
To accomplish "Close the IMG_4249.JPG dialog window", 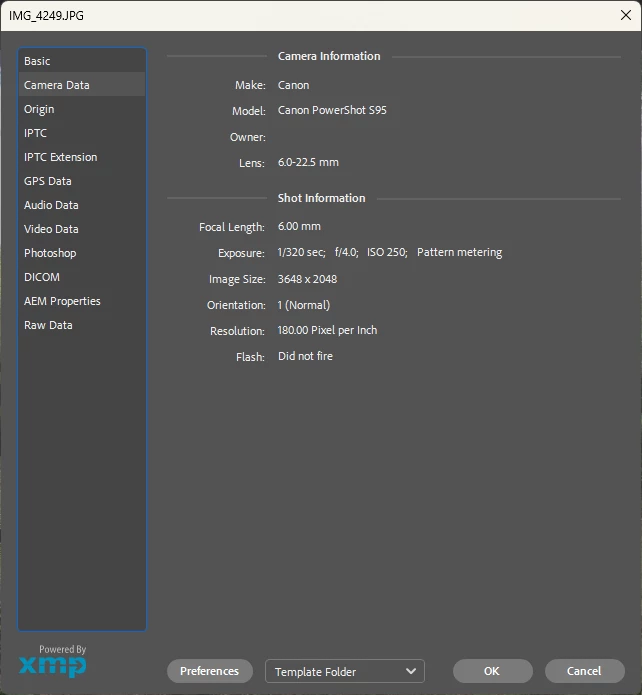I will (x=626, y=16).
